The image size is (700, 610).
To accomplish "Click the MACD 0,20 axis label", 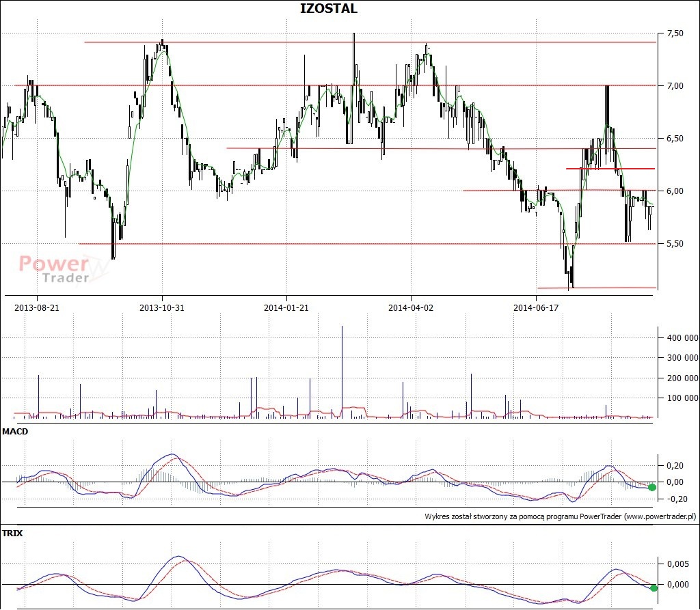I will point(675,465).
